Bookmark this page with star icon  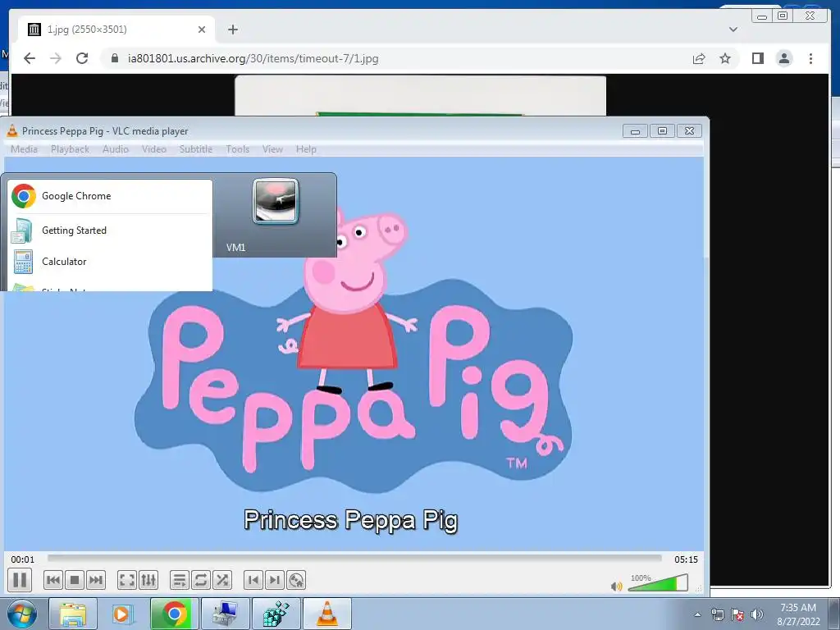[725, 58]
